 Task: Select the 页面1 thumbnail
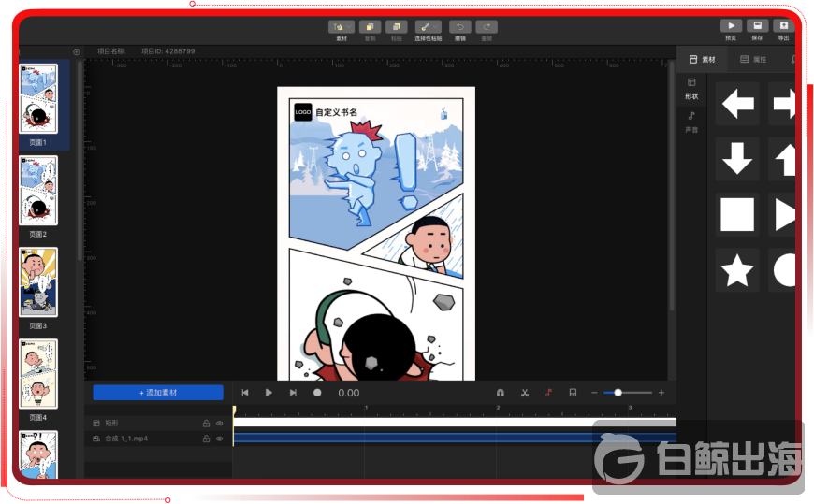(38, 98)
